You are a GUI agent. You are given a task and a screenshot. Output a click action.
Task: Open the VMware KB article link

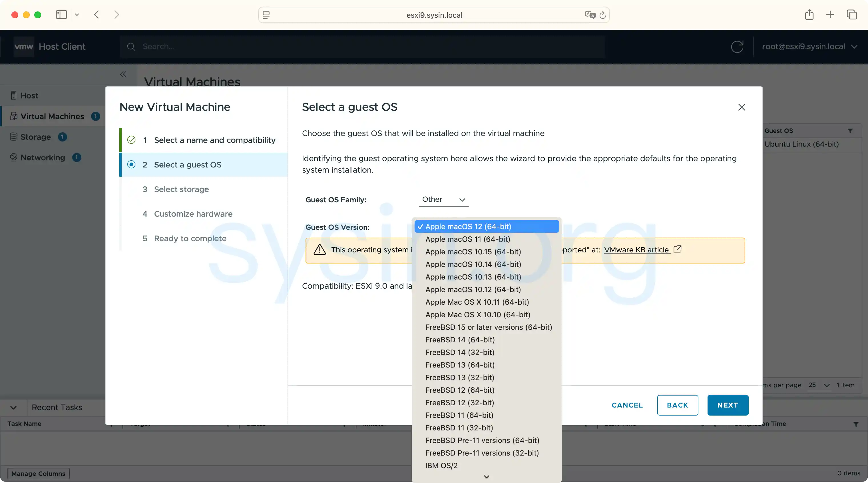[x=636, y=250]
